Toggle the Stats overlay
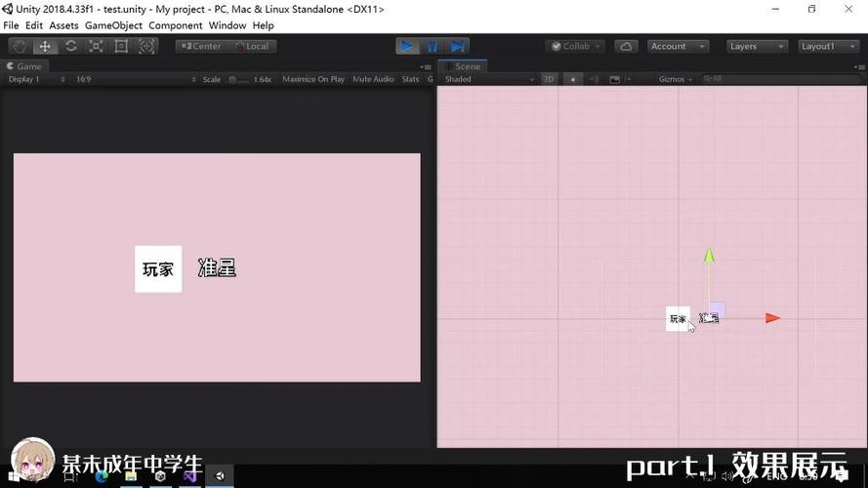 [410, 79]
